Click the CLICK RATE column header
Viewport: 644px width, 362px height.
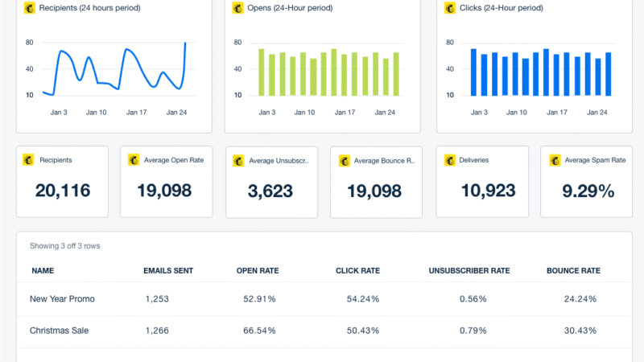pos(357,271)
